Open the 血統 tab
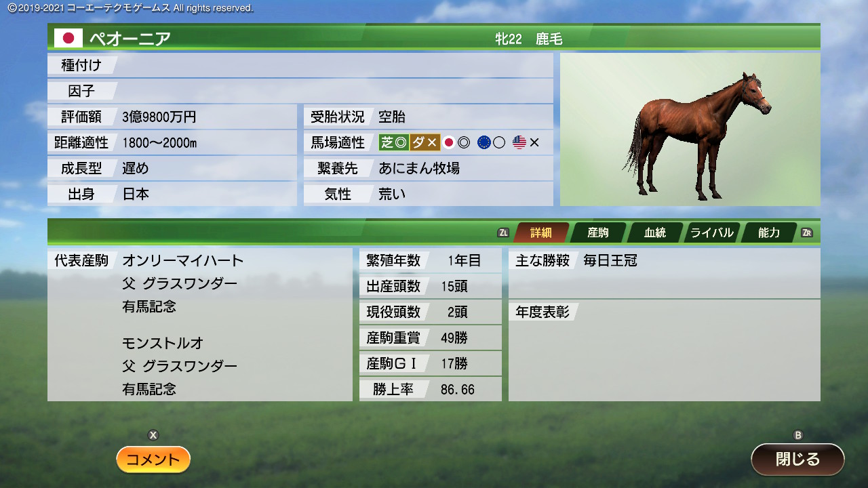Image resolution: width=868 pixels, height=488 pixels. click(654, 232)
